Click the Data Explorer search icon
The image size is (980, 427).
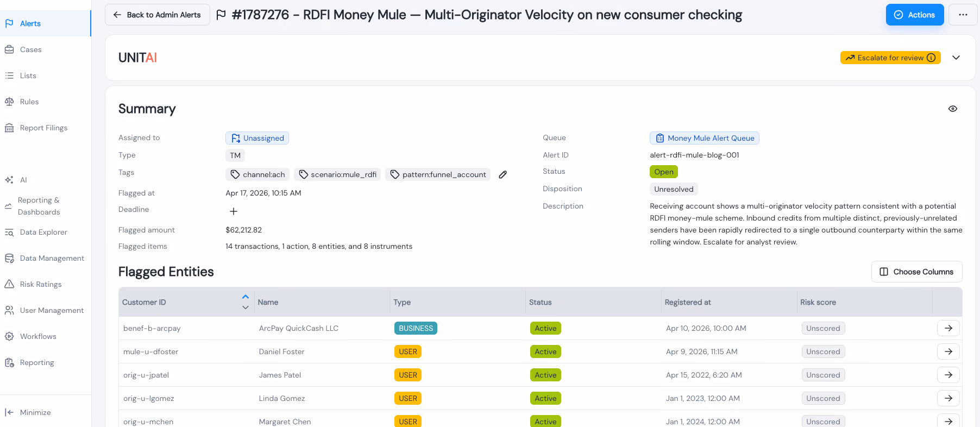click(9, 232)
